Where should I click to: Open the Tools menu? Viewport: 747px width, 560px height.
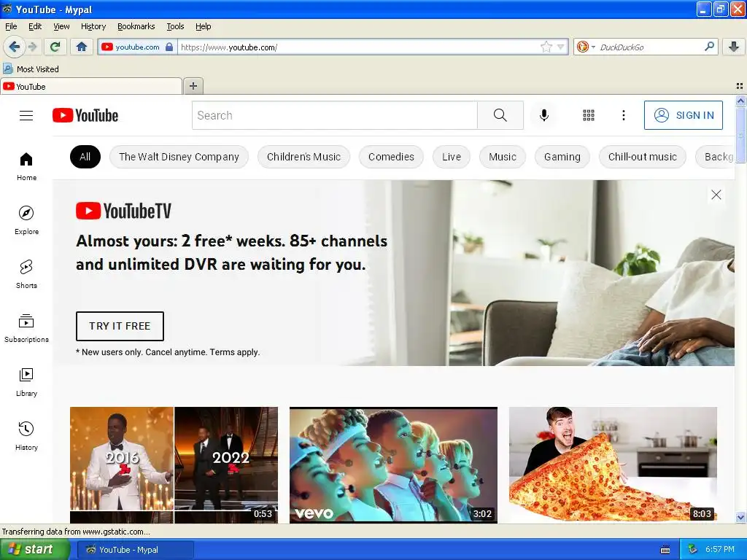[x=175, y=26]
